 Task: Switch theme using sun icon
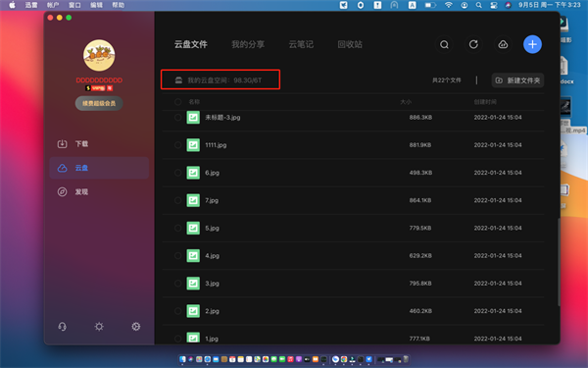pos(99,327)
